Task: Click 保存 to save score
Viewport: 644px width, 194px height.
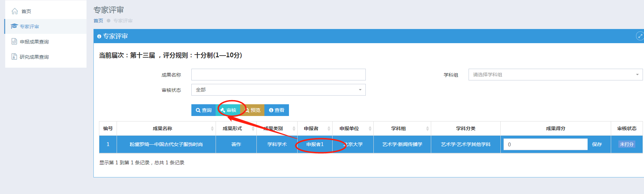Action: (597, 144)
